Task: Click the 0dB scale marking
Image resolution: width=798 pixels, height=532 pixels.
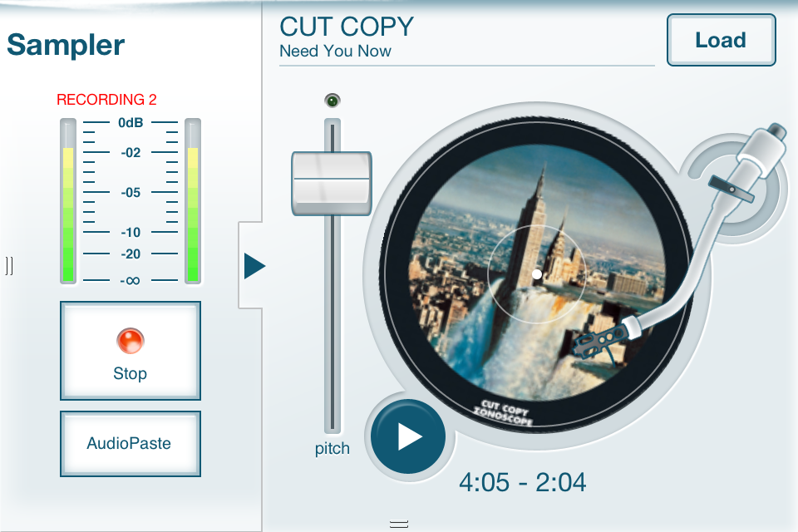Action: click(x=131, y=123)
